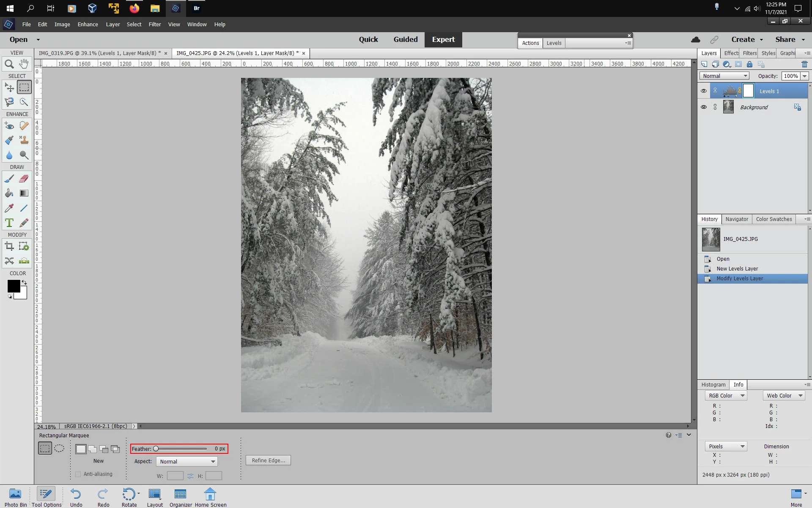Screen dimensions: 812x508
Task: Select the Crop tool
Action: coord(9,246)
